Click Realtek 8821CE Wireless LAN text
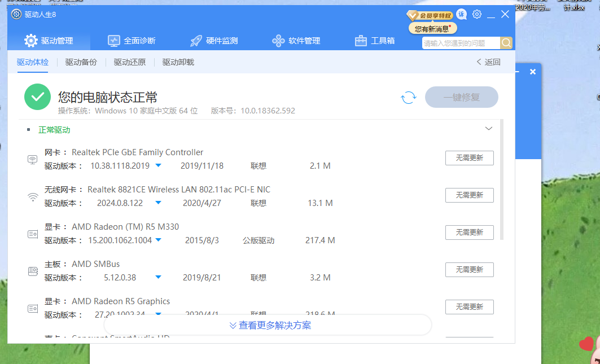Image resolution: width=600 pixels, height=364 pixels. coord(179,190)
